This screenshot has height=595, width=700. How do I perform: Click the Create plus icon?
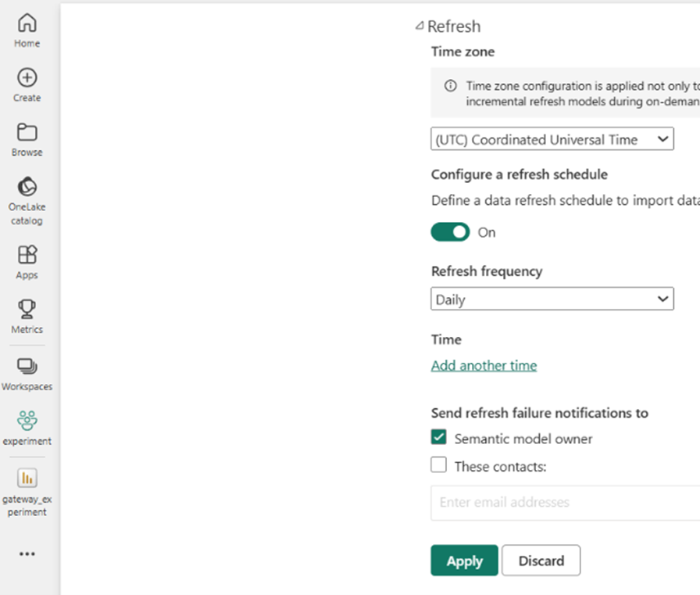(x=27, y=85)
